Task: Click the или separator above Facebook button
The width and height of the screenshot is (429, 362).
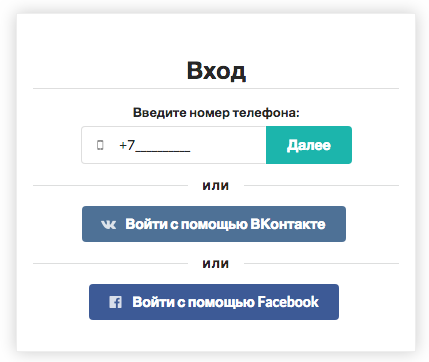Action: click(215, 264)
